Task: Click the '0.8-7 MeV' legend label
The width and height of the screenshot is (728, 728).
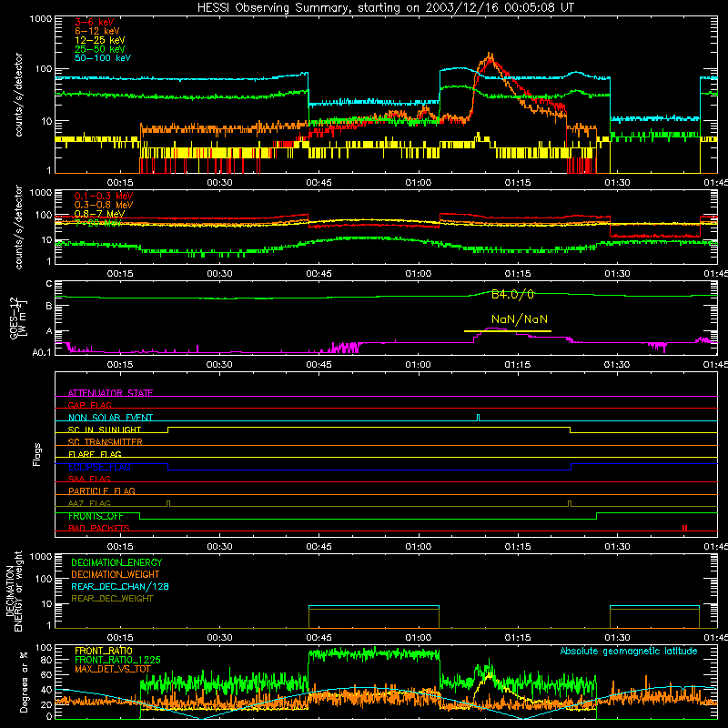Action: click(99, 214)
